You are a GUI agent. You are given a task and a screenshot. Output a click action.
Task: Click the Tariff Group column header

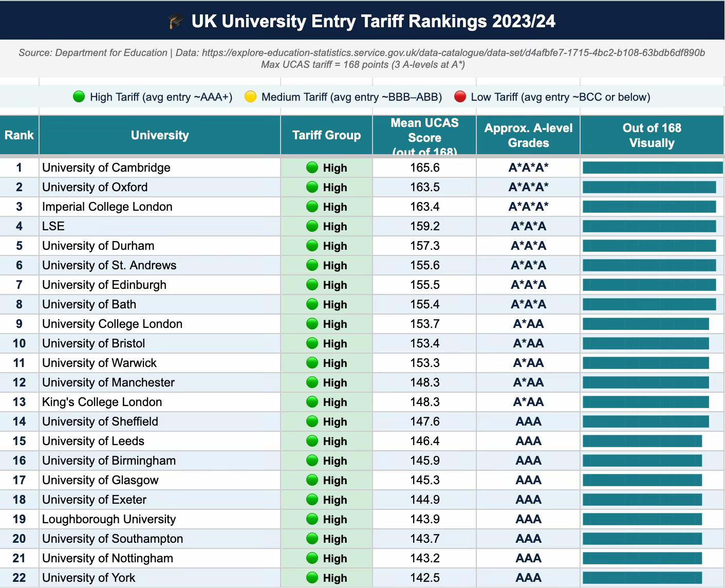pos(326,135)
